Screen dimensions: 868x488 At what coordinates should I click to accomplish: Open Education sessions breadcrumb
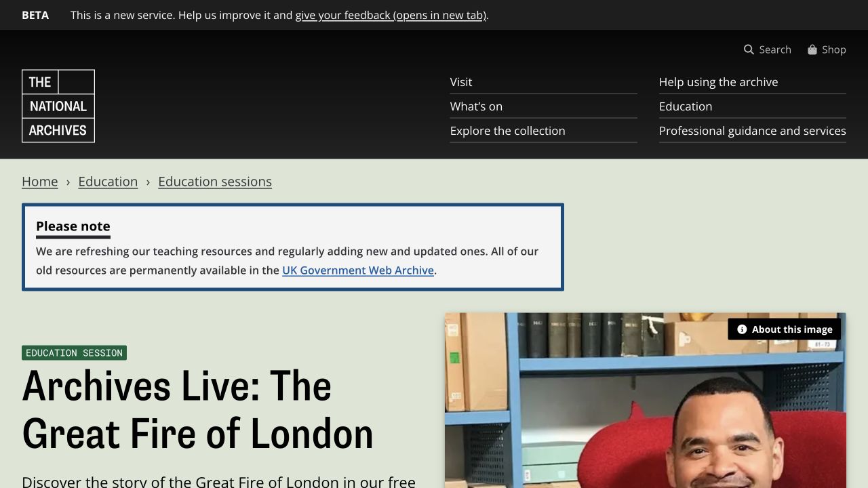[215, 182]
